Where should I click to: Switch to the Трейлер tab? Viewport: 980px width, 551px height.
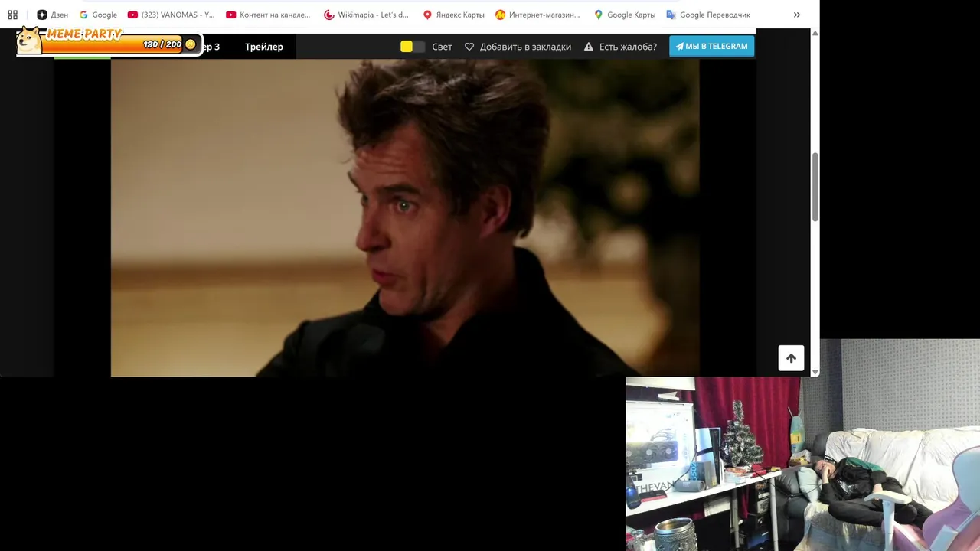click(264, 47)
